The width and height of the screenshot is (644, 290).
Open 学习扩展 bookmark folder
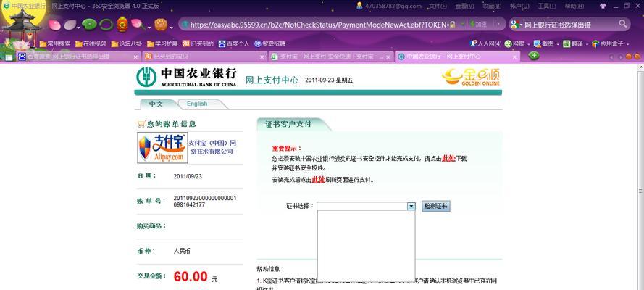point(162,43)
